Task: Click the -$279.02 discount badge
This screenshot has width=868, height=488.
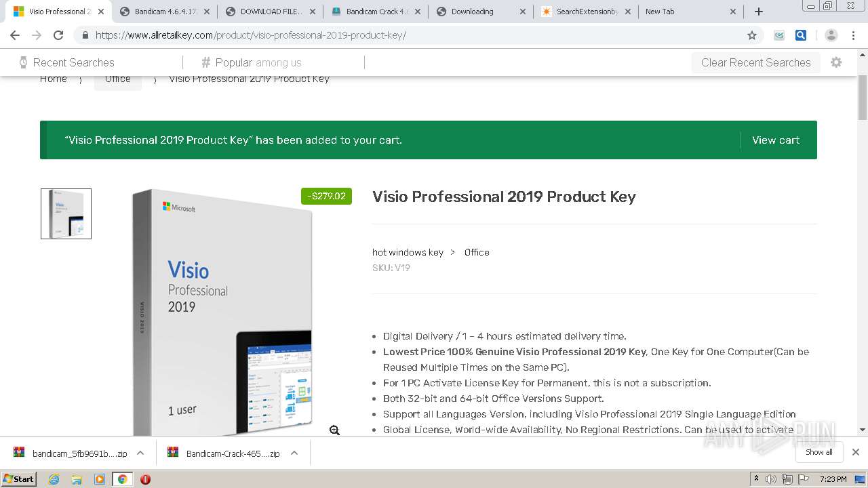Action: (326, 196)
